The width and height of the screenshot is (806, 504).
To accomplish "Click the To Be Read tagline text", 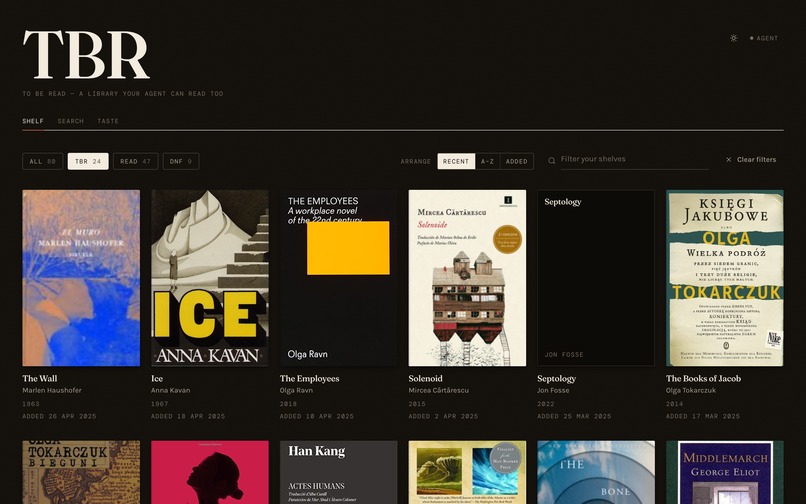I will [x=123, y=94].
